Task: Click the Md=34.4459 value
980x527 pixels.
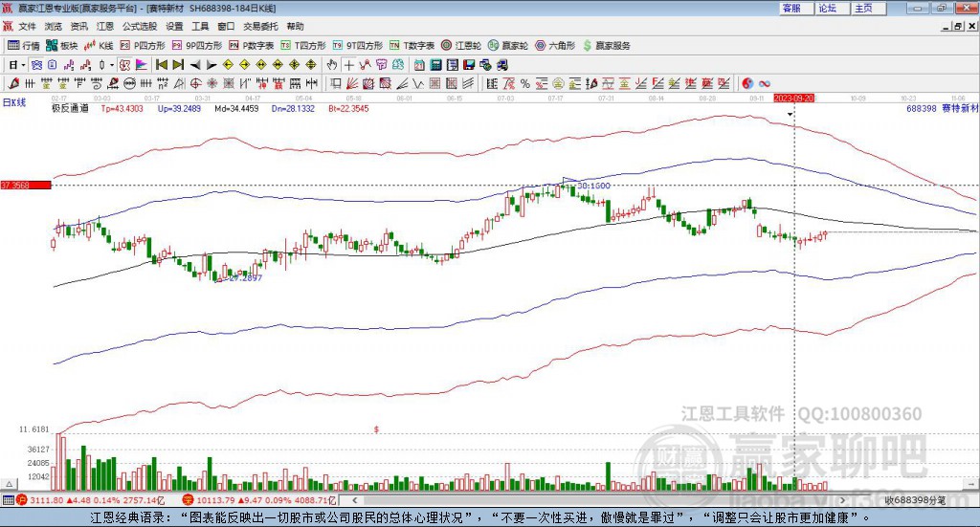Action: [x=236, y=109]
